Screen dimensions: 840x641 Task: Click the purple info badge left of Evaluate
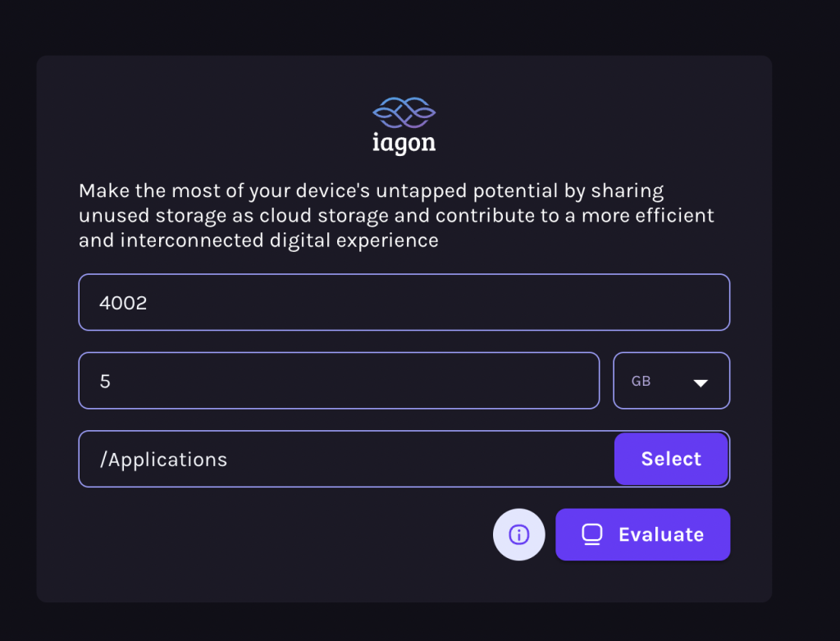[518, 534]
